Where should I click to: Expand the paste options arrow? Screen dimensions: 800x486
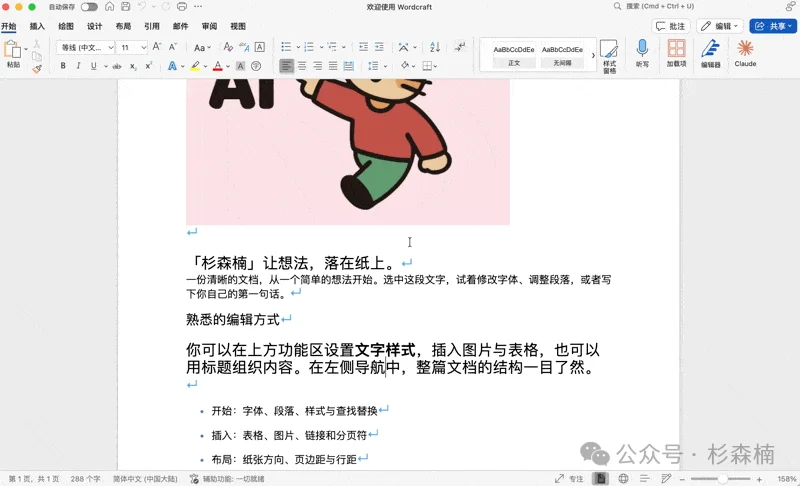[x=26, y=49]
